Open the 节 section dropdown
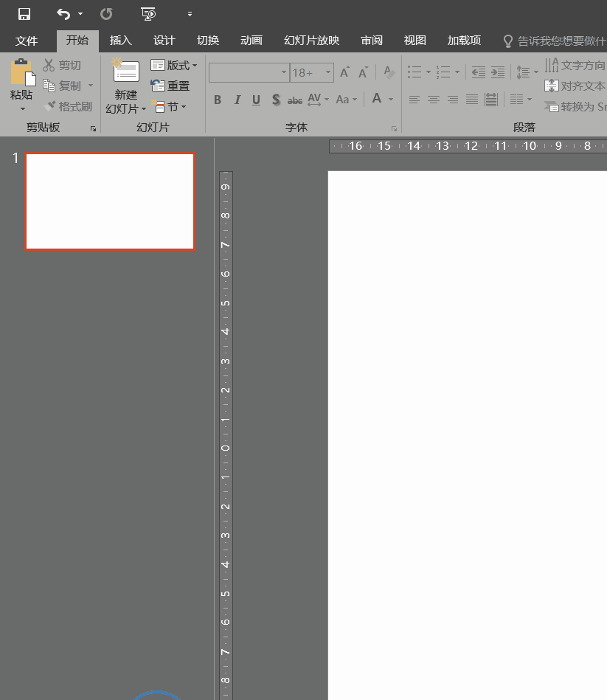Viewport: 607px width, 700px height. (168, 106)
